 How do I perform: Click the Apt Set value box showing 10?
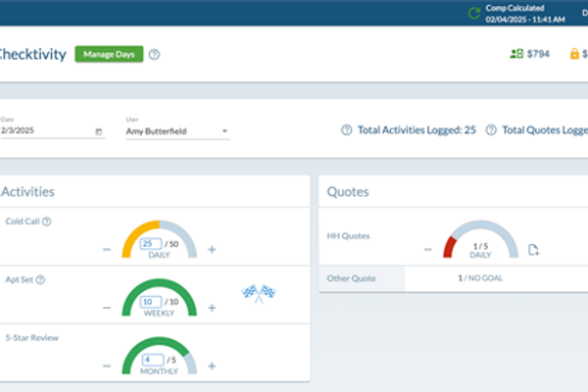coord(151,302)
